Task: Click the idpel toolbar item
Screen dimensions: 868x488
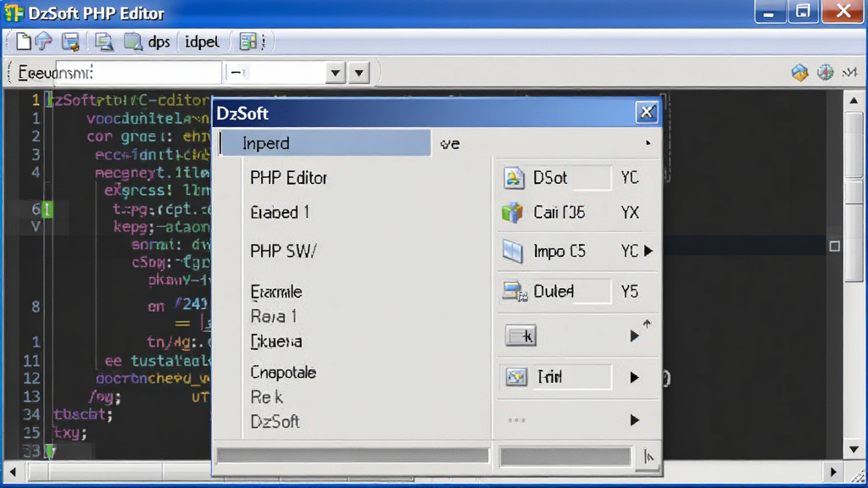Action: pyautogui.click(x=202, y=42)
